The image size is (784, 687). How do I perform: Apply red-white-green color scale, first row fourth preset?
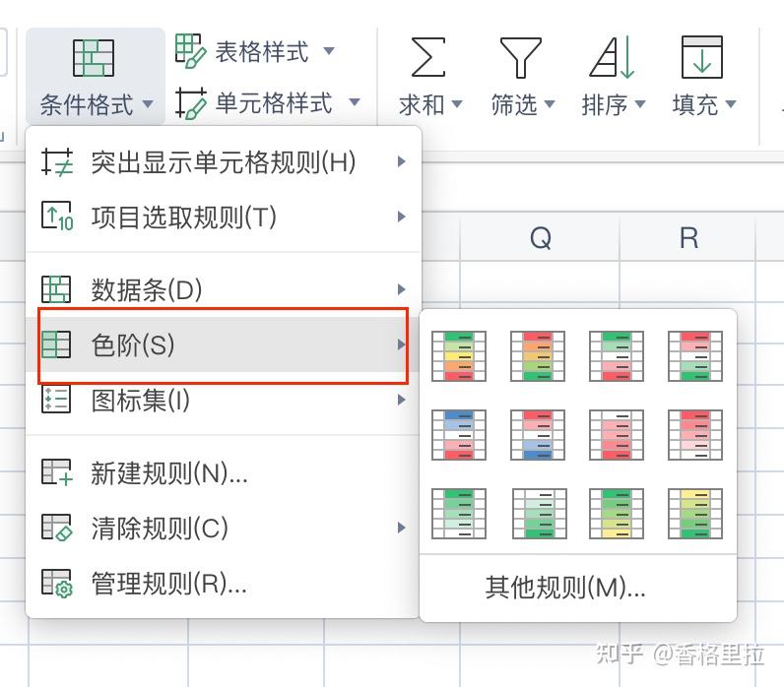pos(695,355)
